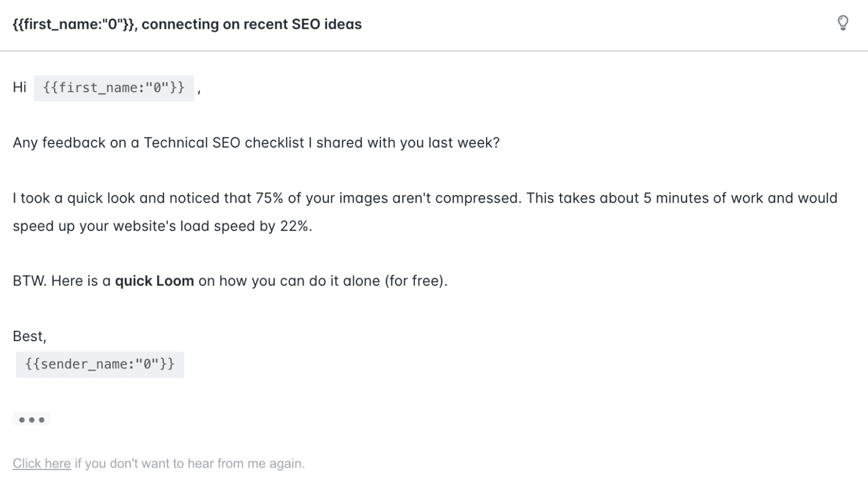Click the "Best," sign-off line
This screenshot has width=868, height=487.
pyautogui.click(x=29, y=335)
